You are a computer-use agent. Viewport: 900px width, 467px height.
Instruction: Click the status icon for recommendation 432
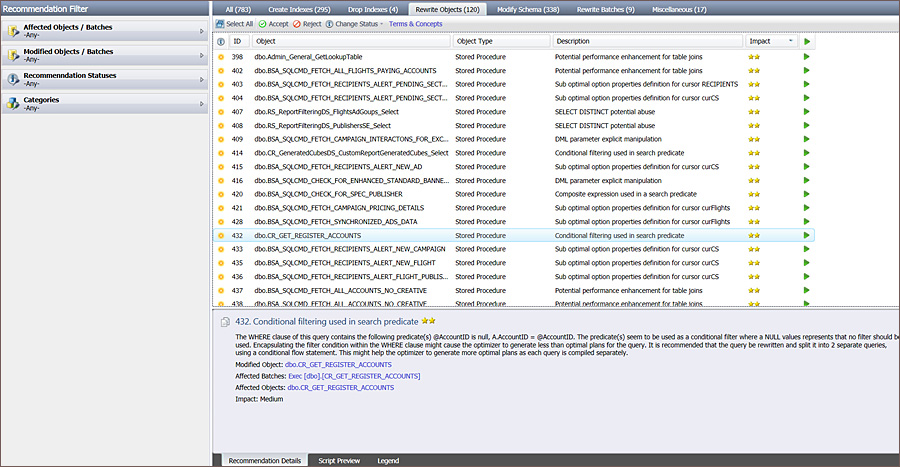point(221,235)
